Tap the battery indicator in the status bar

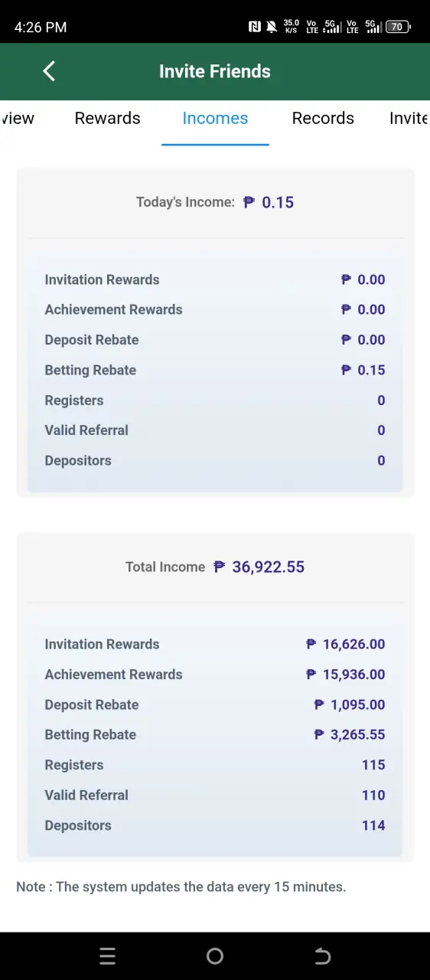(398, 27)
